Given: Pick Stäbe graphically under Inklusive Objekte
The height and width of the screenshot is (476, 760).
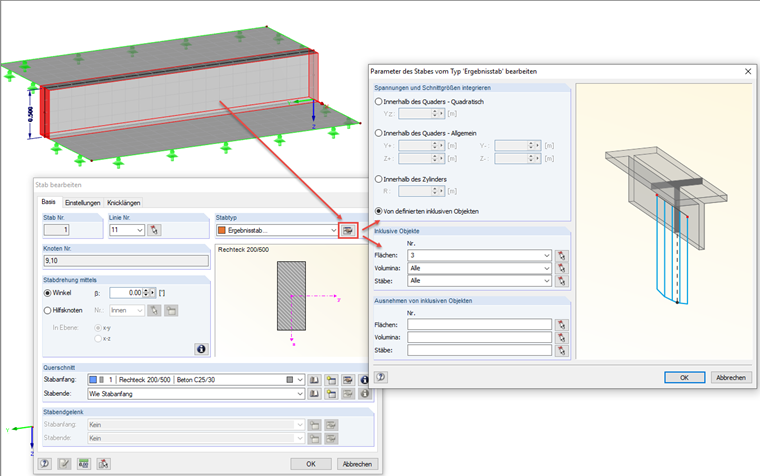Looking at the screenshot, I should point(561,281).
